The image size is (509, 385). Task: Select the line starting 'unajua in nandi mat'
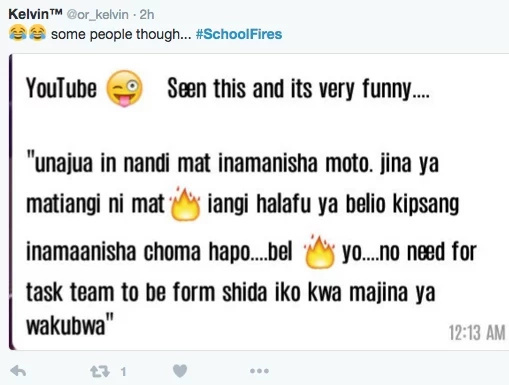point(232,163)
